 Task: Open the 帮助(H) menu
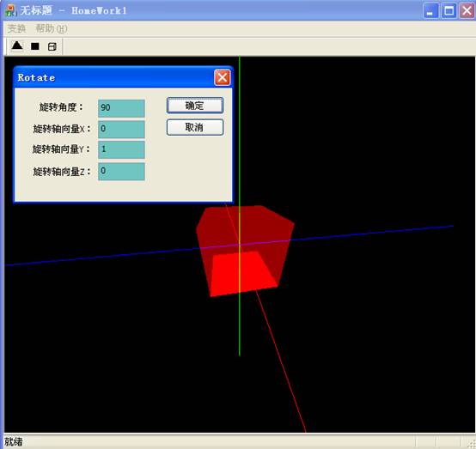[x=52, y=29]
